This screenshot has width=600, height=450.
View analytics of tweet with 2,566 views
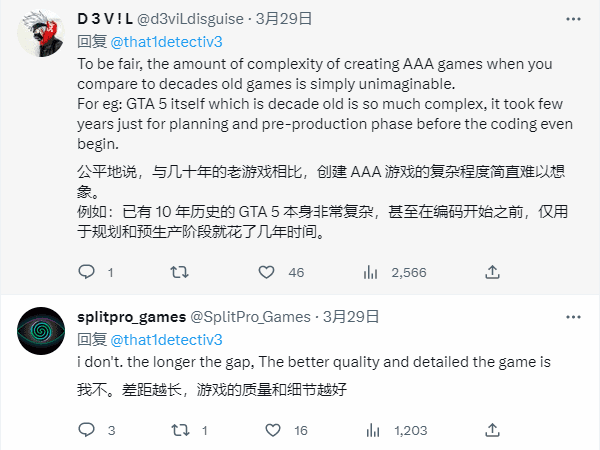coord(370,272)
